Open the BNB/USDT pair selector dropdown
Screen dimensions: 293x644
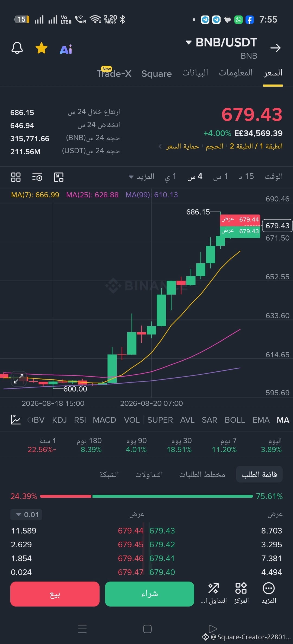(x=221, y=42)
